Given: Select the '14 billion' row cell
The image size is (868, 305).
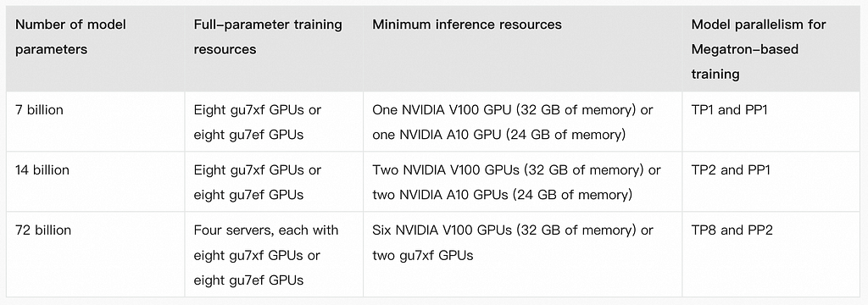Looking at the screenshot, I should pyautogui.click(x=95, y=181).
